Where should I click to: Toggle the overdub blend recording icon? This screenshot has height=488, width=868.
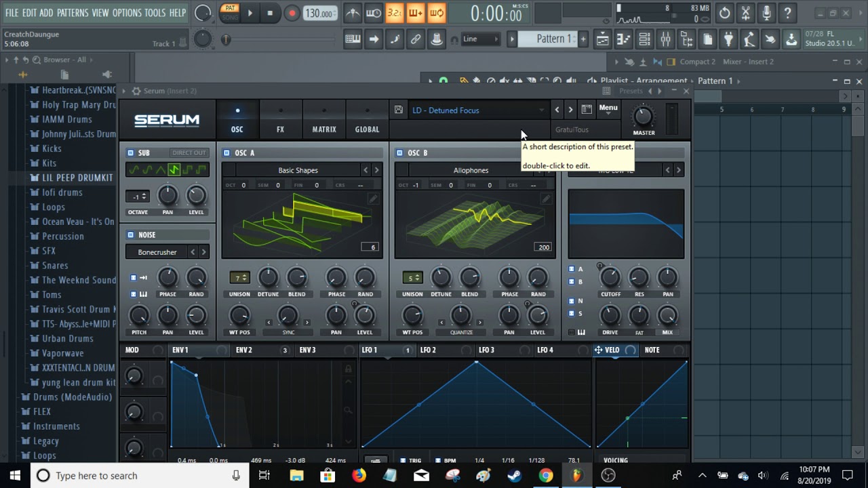[x=416, y=13]
